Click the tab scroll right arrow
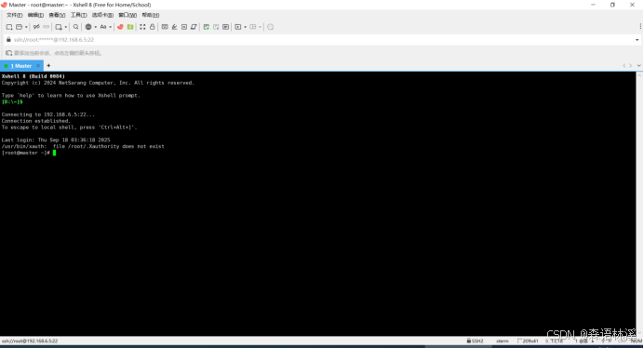The width and height of the screenshot is (644, 348). (x=630, y=66)
